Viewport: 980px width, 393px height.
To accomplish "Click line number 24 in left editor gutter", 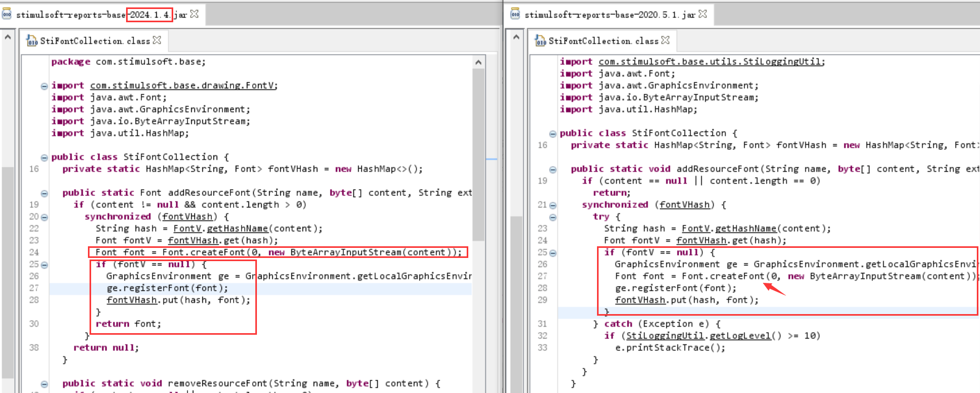I will tap(34, 252).
